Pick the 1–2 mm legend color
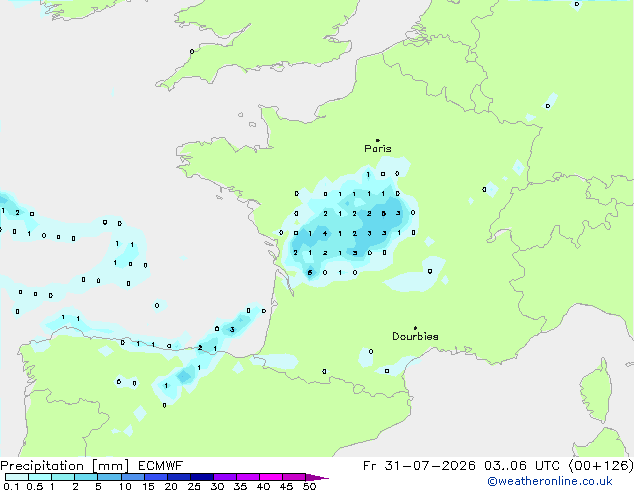 pos(63,477)
